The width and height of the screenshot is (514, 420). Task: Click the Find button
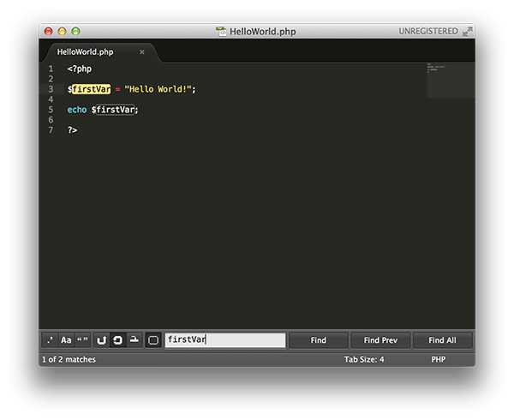tap(319, 340)
